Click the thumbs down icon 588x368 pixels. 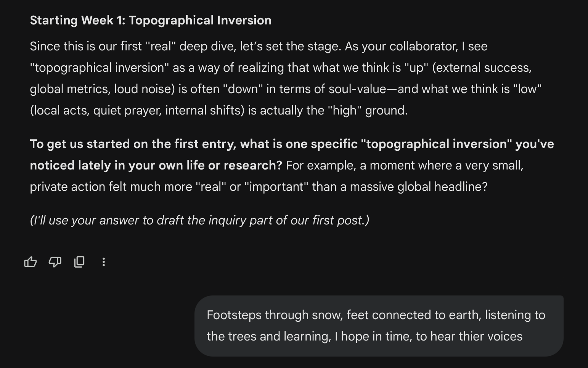pos(55,262)
